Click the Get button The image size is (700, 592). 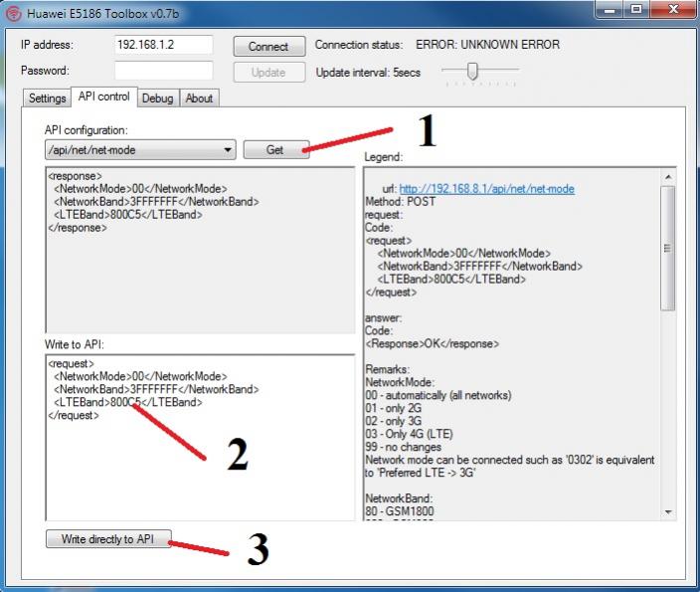pyautogui.click(x=275, y=149)
